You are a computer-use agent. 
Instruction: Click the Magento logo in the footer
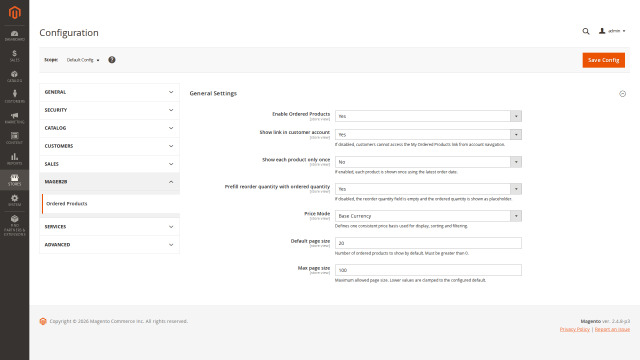pyautogui.click(x=43, y=322)
